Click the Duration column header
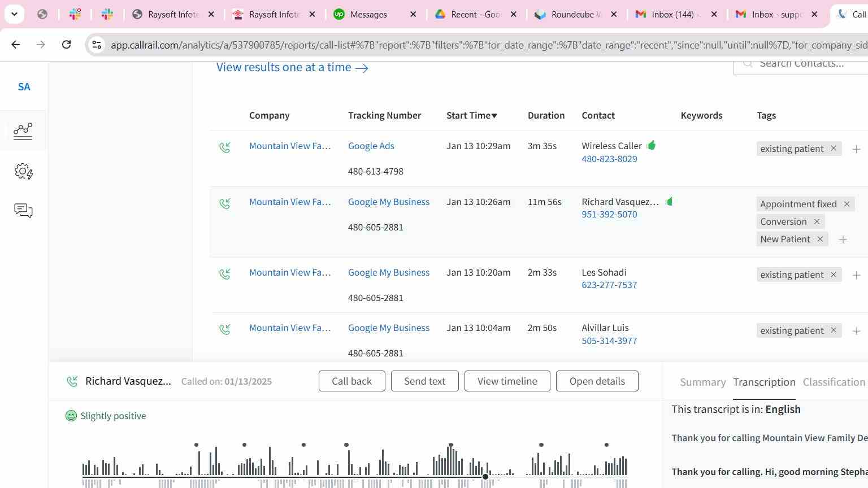This screenshot has height=488, width=868. [x=546, y=115]
